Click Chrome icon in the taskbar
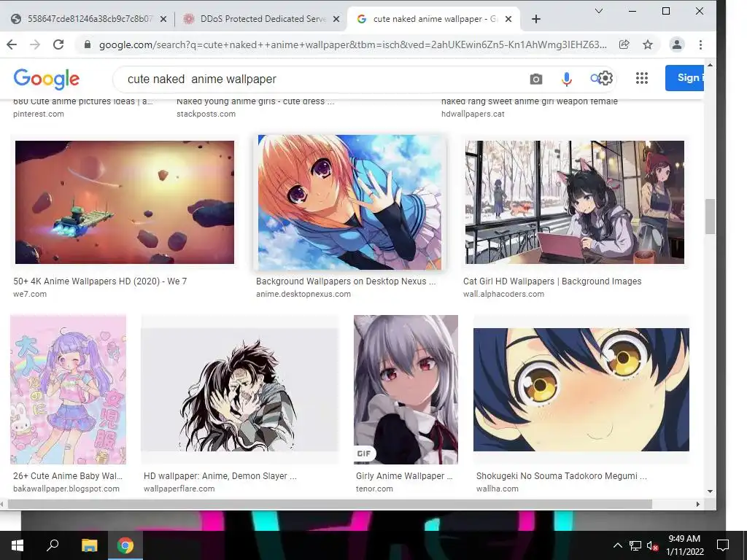 coord(125,545)
